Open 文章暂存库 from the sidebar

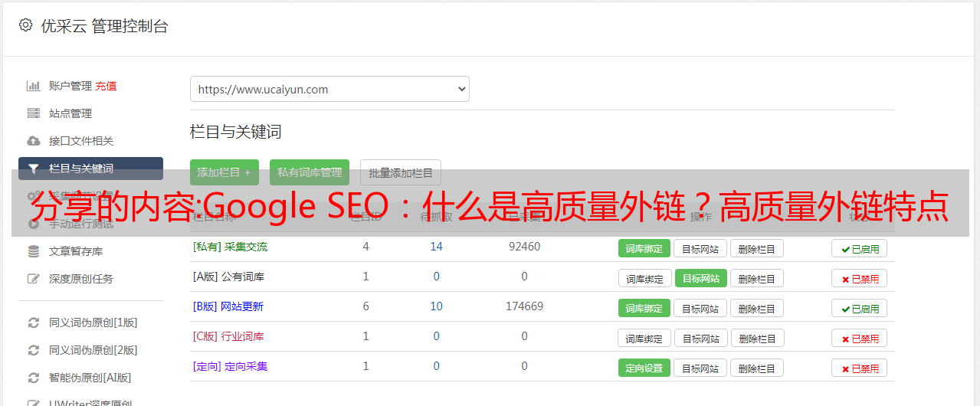coord(76,251)
